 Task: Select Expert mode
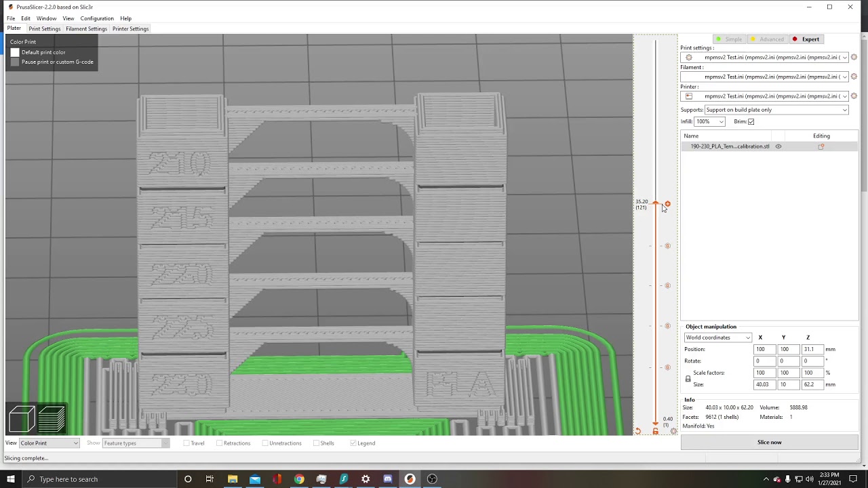(806, 39)
